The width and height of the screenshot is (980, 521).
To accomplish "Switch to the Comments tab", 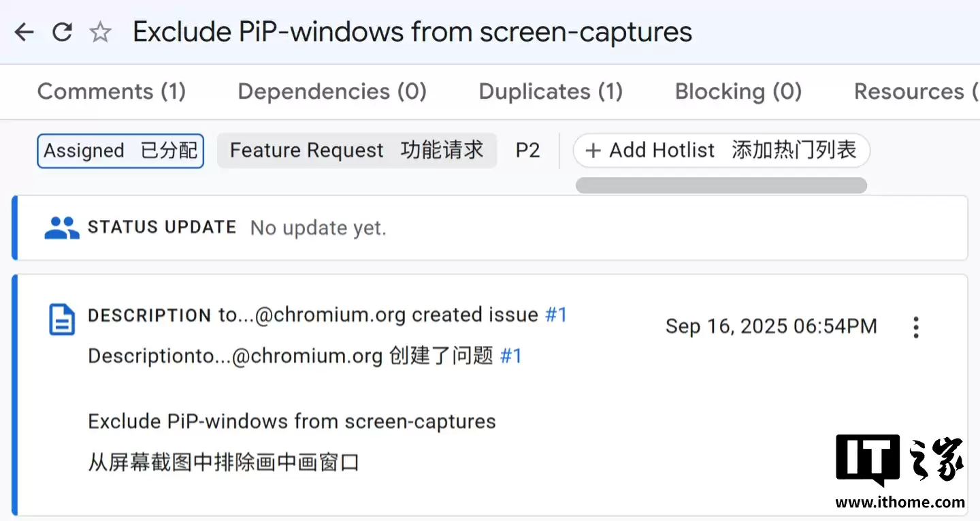I will click(x=112, y=91).
